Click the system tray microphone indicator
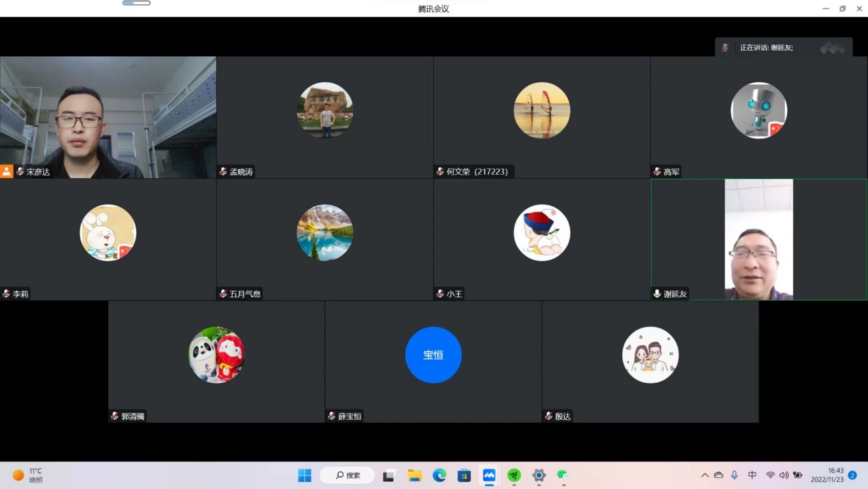Viewport: 868px width, 489px height. tap(735, 475)
